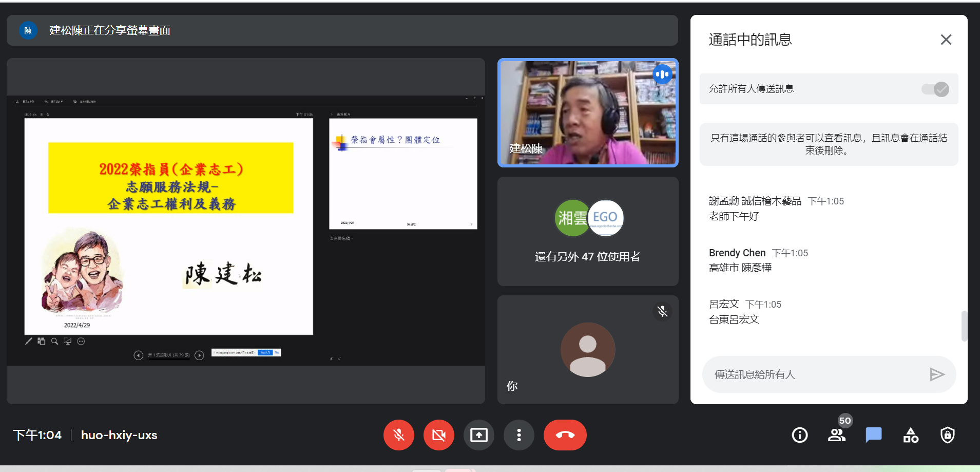Click the send message arrow
The width and height of the screenshot is (980, 472).
tap(937, 374)
